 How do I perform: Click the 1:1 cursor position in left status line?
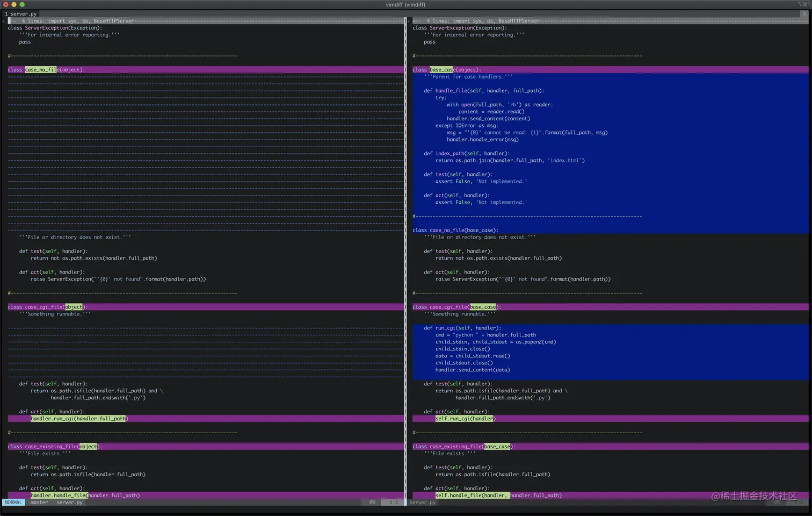[394, 503]
